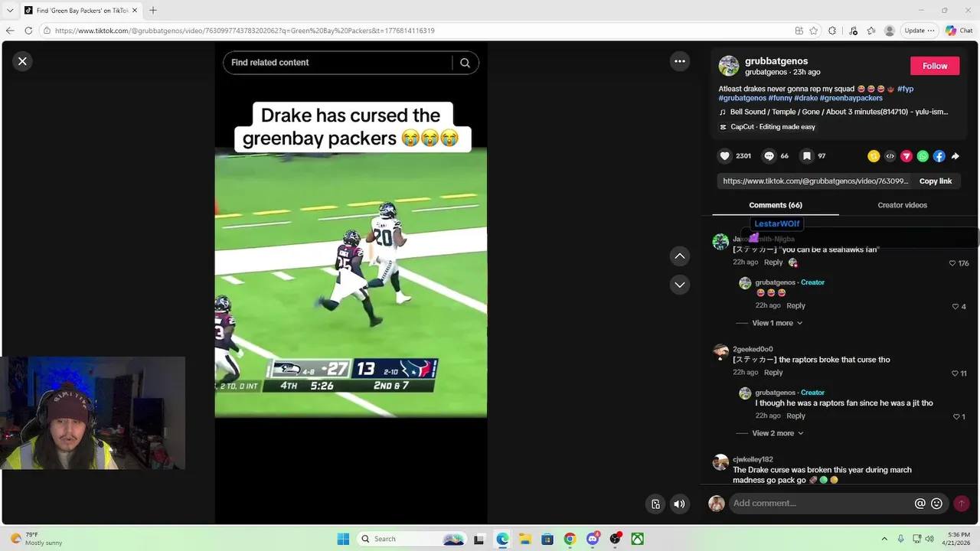Open cjwkelley182's profile name
Image resolution: width=980 pixels, height=551 pixels.
pyautogui.click(x=753, y=459)
